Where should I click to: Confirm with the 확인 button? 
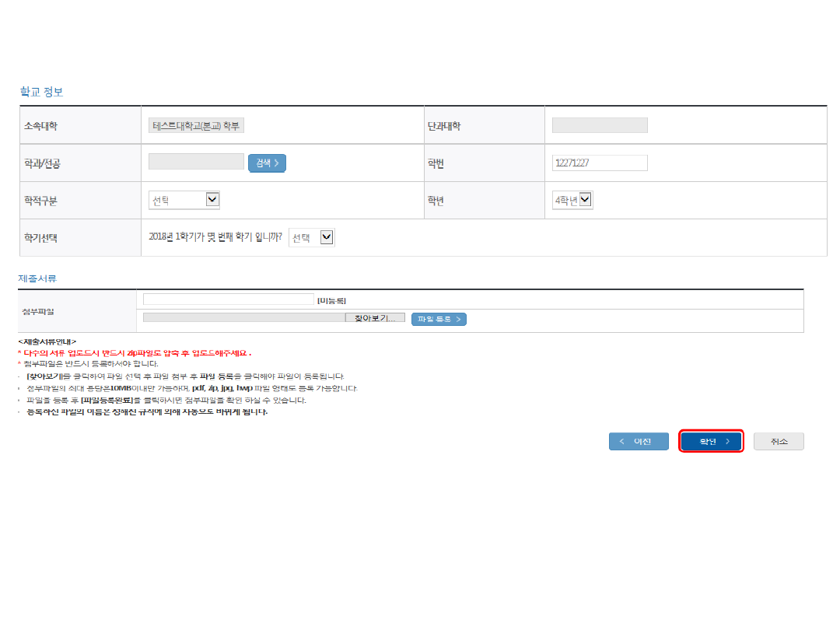[711, 442]
